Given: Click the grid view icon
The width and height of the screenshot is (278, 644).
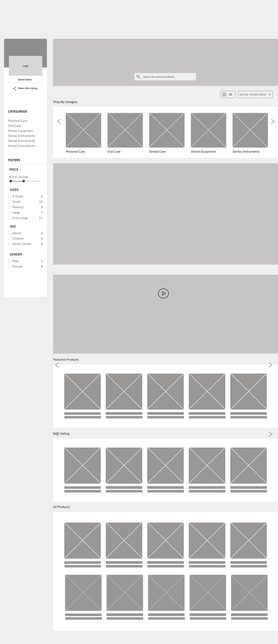Looking at the screenshot, I should click(x=224, y=95).
